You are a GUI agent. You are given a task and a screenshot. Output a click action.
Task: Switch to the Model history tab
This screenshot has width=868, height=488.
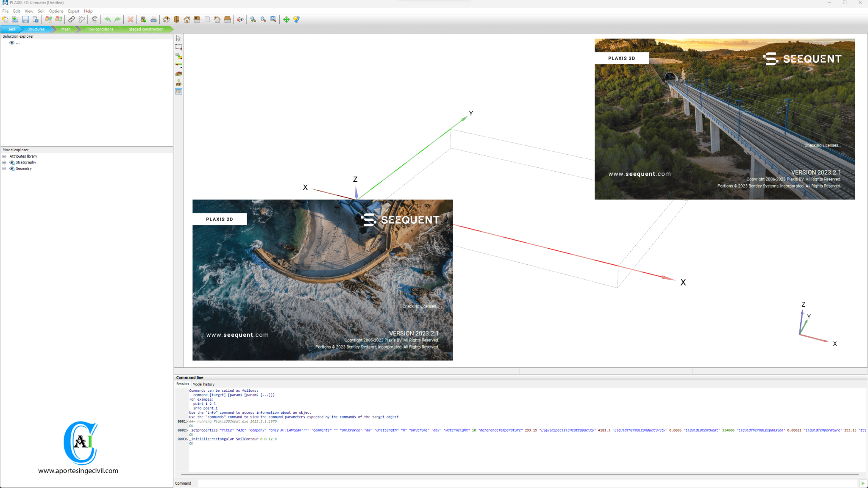(x=203, y=384)
